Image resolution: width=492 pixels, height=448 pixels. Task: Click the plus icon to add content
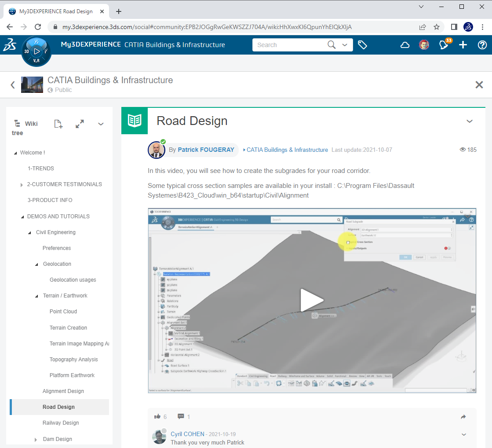point(463,44)
